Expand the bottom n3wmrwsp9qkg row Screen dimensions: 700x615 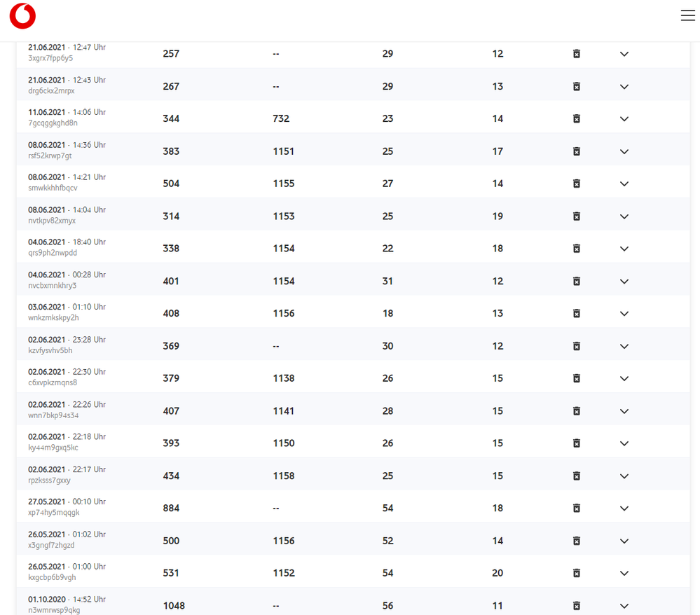coord(624,605)
